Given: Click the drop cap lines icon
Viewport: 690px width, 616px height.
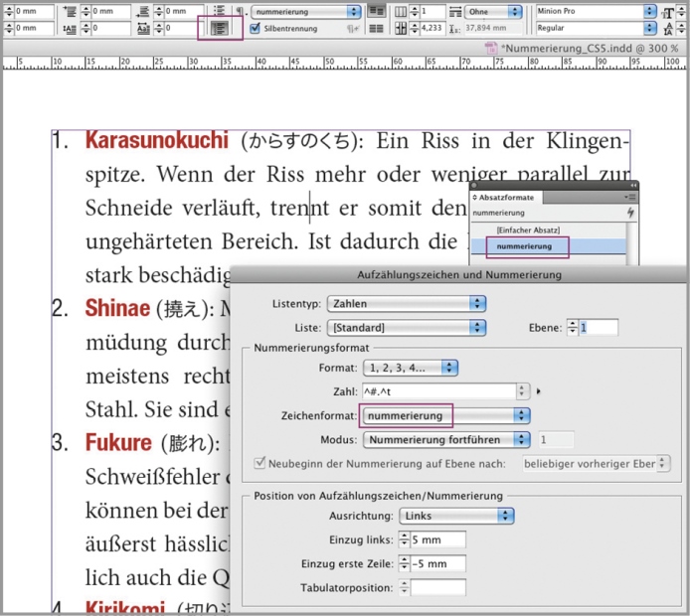Looking at the screenshot, I should (x=70, y=29).
